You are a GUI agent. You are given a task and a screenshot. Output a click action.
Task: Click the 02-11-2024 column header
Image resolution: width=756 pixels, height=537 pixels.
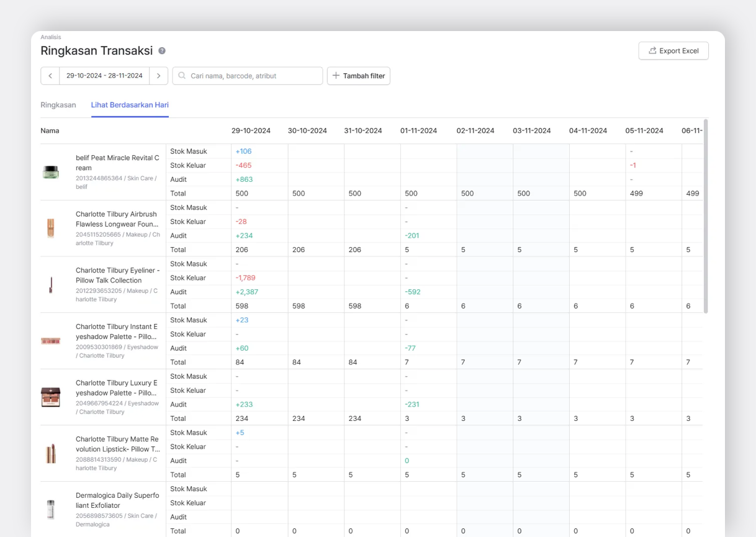tap(475, 131)
